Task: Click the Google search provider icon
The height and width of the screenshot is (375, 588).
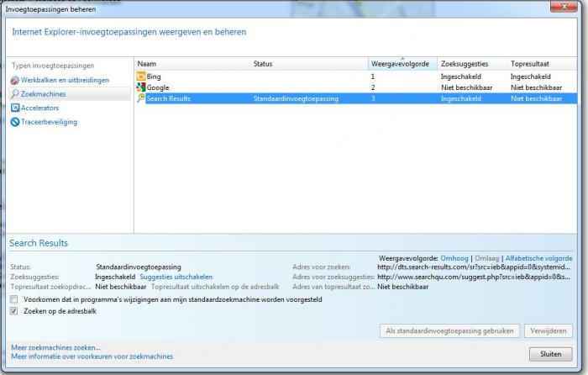Action: (x=140, y=87)
